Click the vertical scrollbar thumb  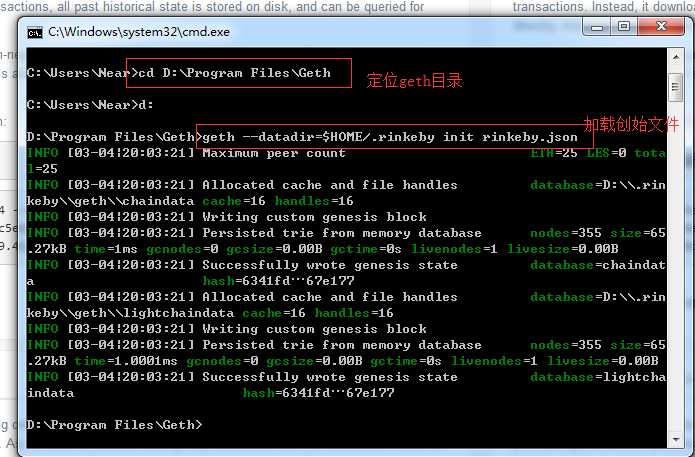(675, 87)
